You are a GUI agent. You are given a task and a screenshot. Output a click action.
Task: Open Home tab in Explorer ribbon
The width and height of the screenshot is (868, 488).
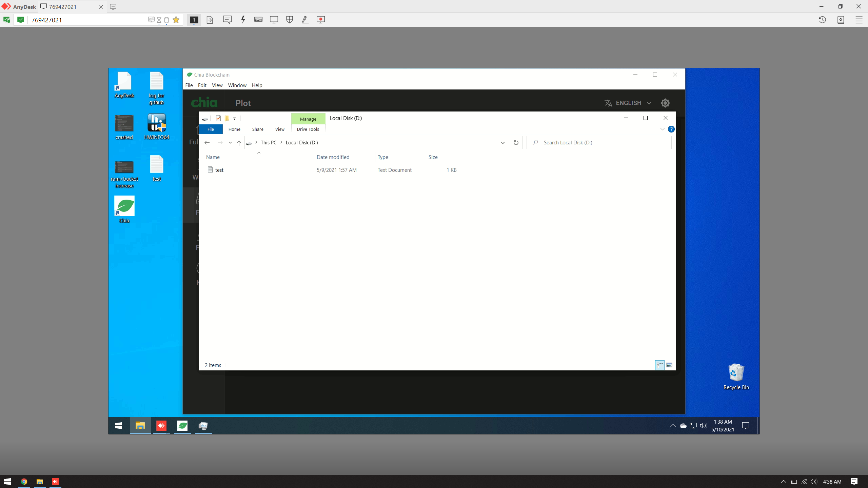point(234,129)
